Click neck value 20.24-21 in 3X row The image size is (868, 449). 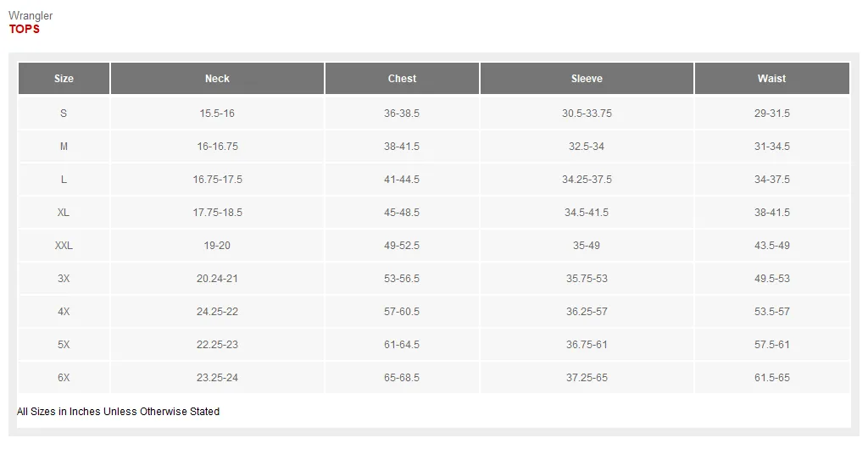[217, 278]
